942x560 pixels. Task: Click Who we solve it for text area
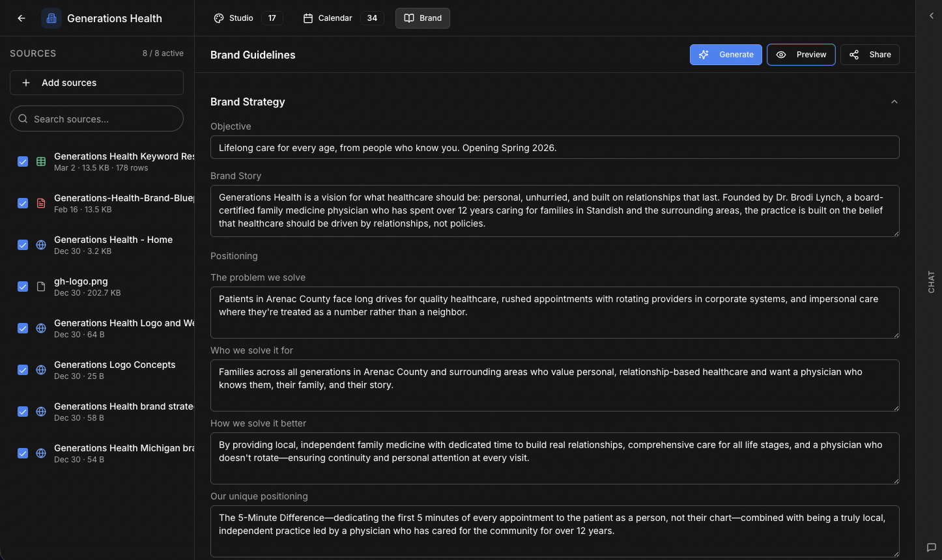point(555,385)
